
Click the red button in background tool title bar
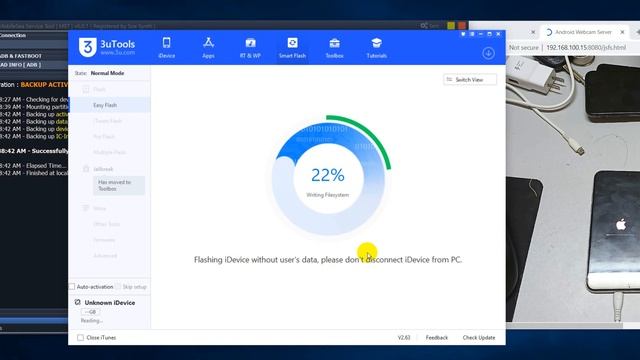click(x=462, y=25)
